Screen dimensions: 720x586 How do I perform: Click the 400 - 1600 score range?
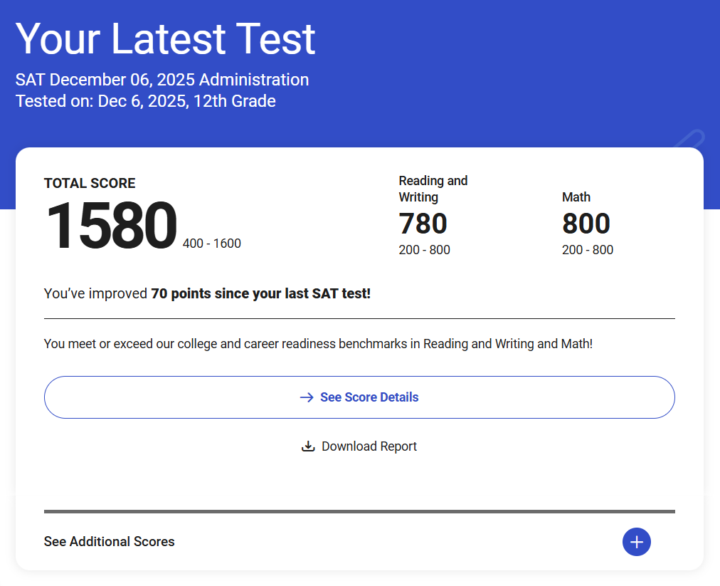[212, 243]
